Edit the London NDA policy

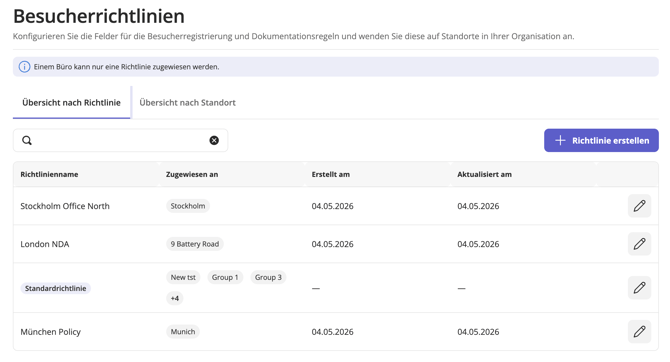coord(639,244)
